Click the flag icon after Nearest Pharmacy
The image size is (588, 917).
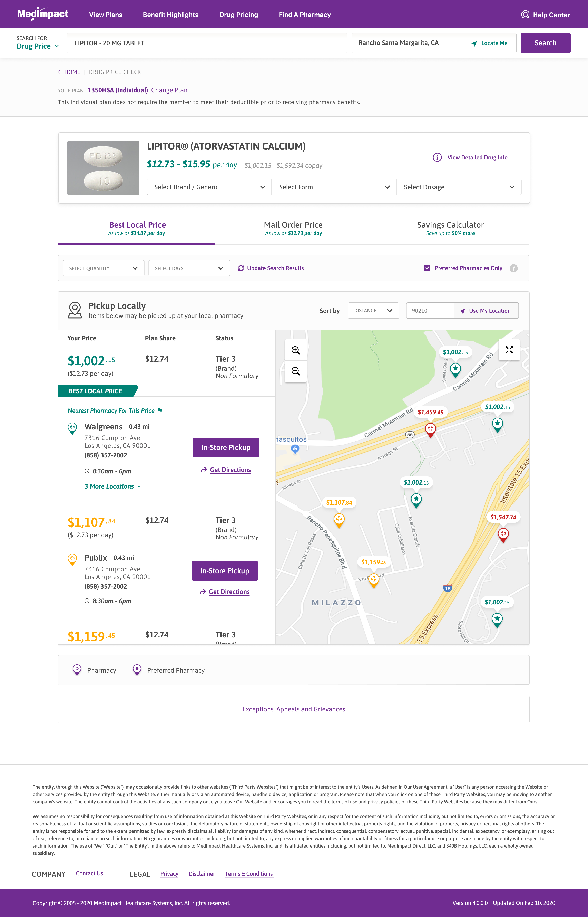click(x=160, y=410)
